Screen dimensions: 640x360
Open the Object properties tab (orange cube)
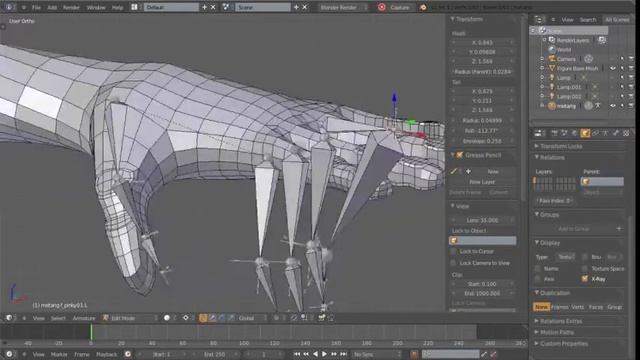[x=585, y=133]
